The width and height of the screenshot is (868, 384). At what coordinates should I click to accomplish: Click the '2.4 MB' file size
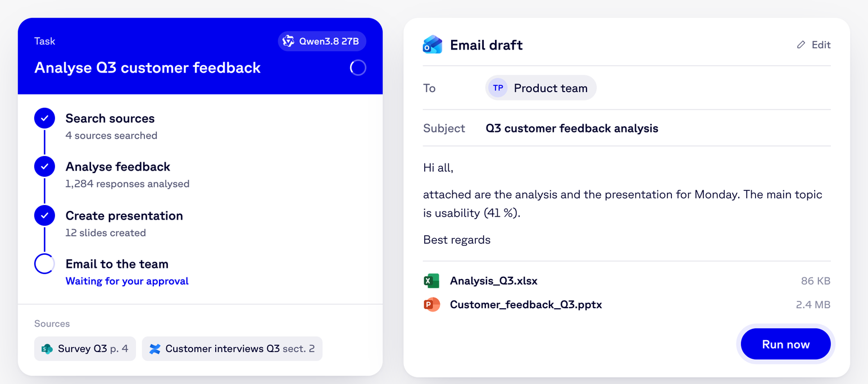813,305
